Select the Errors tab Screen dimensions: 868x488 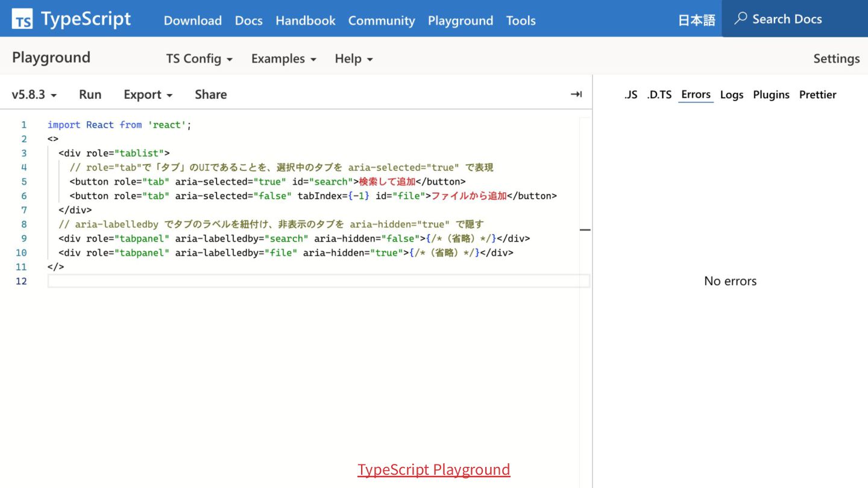pyautogui.click(x=696, y=95)
